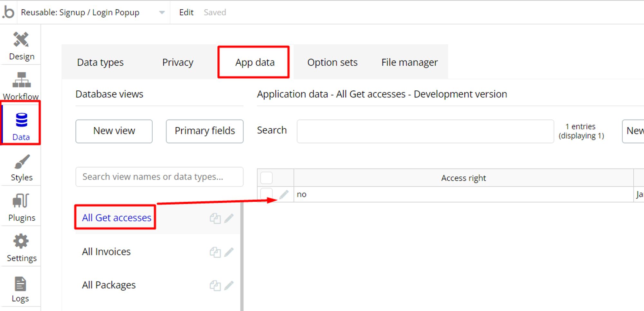Click the Primary fields button

[205, 131]
